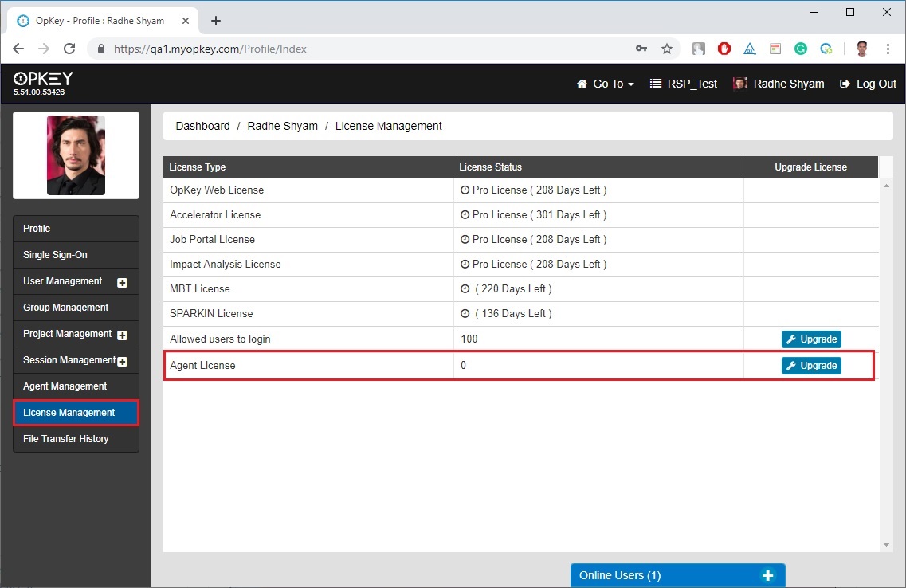Open a new browser tab

[216, 21]
